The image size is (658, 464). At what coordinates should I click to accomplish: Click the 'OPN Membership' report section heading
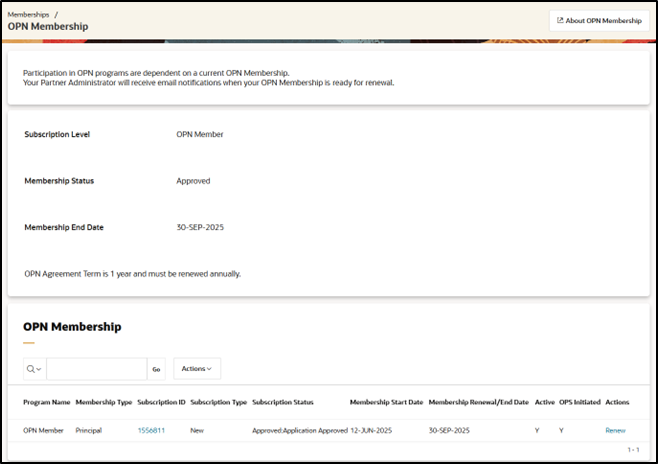pos(72,327)
